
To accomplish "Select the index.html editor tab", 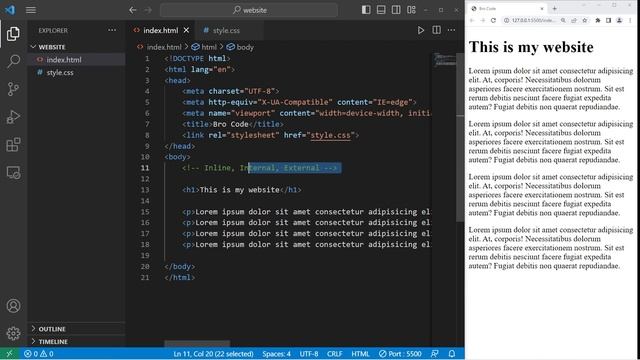I will [x=161, y=30].
